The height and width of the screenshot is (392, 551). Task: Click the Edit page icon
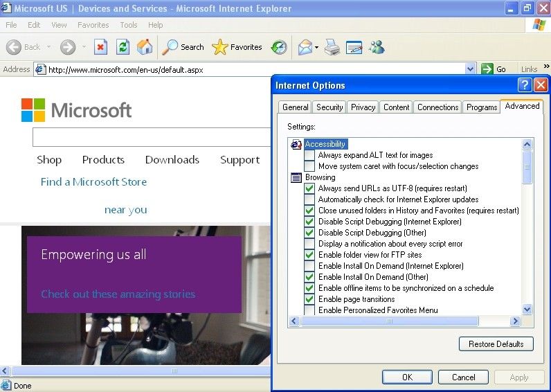click(x=354, y=47)
